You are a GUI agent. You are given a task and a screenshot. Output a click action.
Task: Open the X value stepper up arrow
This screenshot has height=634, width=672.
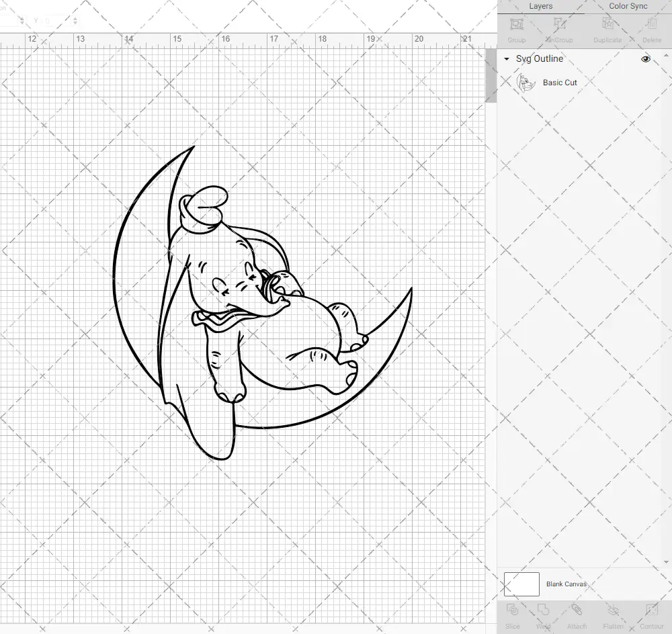click(22, 19)
